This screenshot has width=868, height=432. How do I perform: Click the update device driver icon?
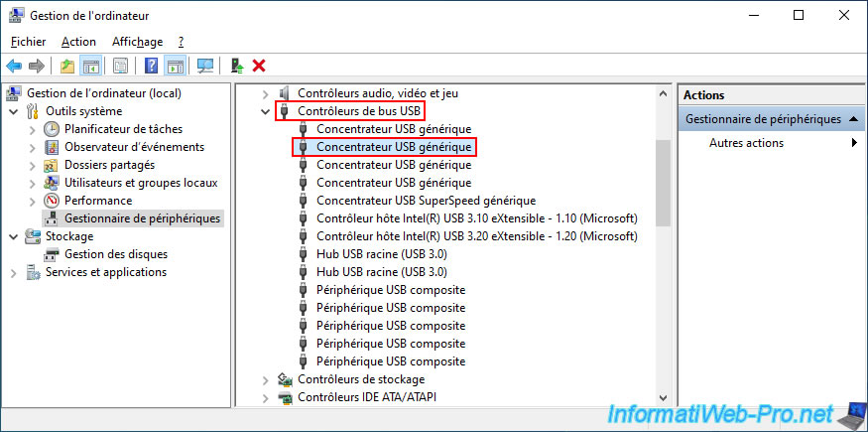click(237, 66)
